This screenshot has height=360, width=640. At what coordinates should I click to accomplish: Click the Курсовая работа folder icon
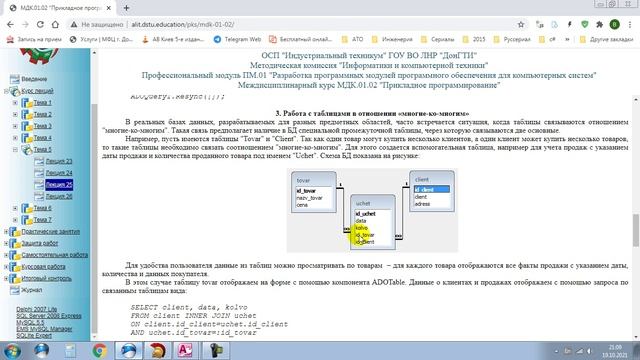pos(15,267)
